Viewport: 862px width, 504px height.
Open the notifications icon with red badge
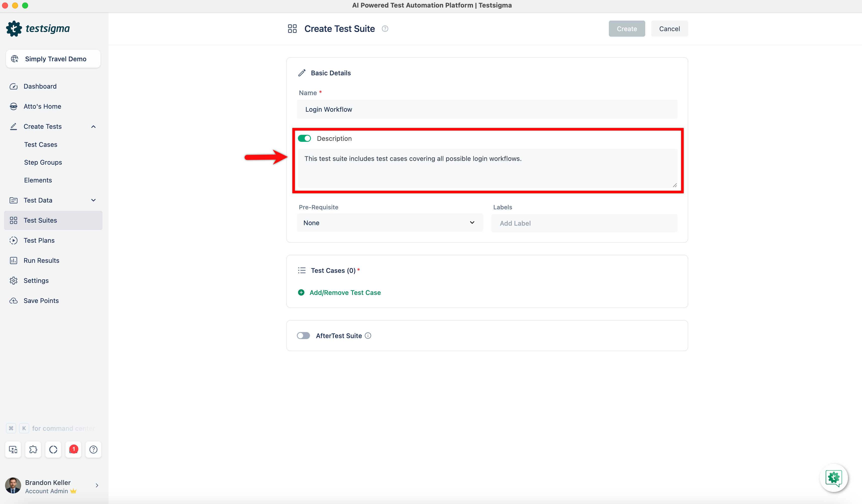coord(73,449)
